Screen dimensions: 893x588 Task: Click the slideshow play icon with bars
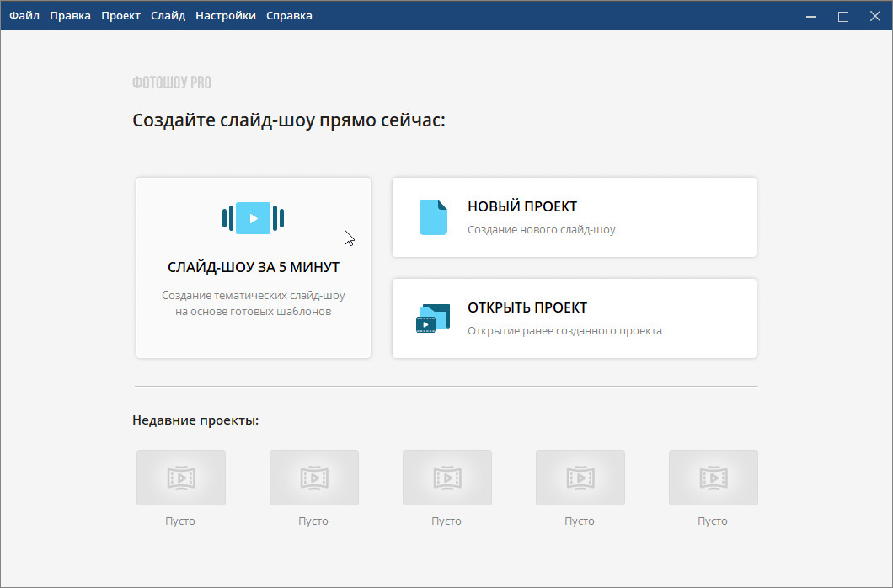[x=253, y=218]
